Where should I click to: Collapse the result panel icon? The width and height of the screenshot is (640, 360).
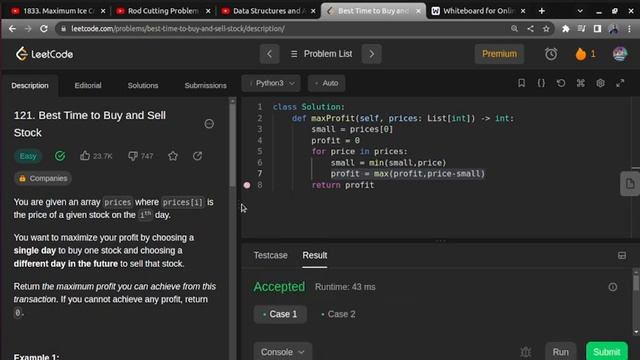(622, 256)
